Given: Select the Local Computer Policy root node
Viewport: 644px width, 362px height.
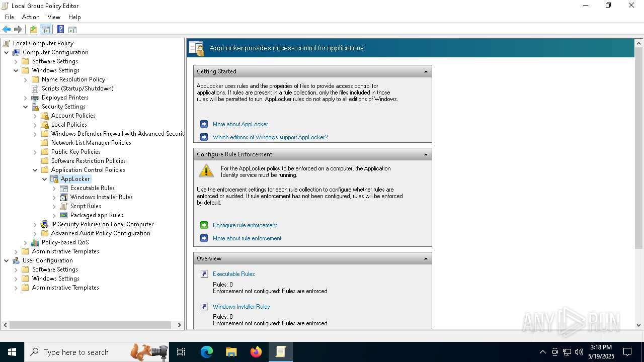Looking at the screenshot, I should click(x=43, y=43).
